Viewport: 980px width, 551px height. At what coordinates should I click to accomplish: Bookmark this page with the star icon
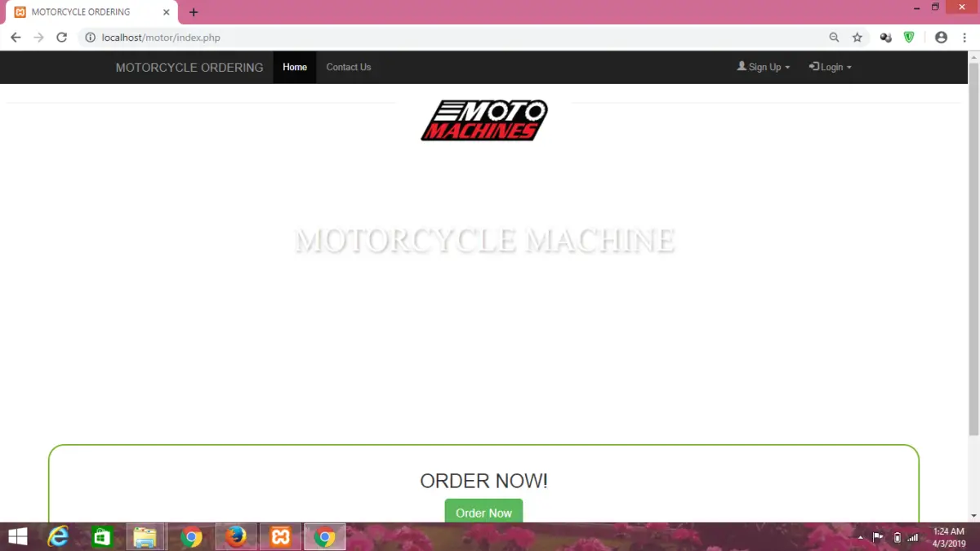[x=857, y=38]
